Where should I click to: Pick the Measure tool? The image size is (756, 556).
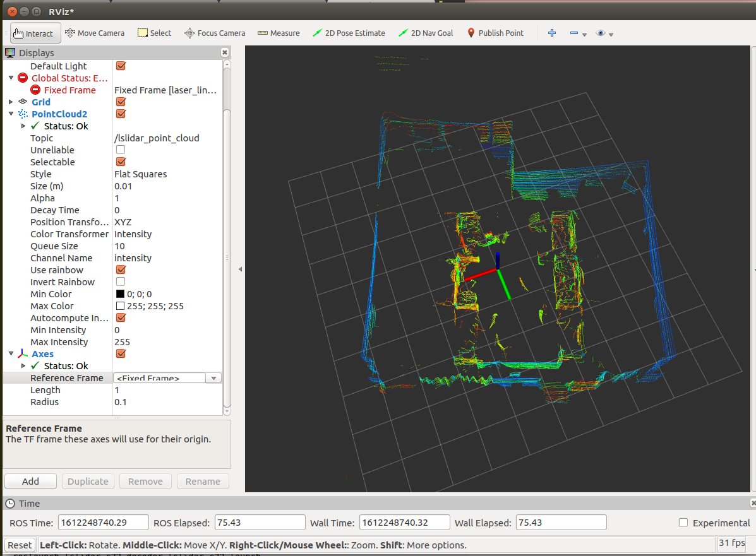[279, 33]
